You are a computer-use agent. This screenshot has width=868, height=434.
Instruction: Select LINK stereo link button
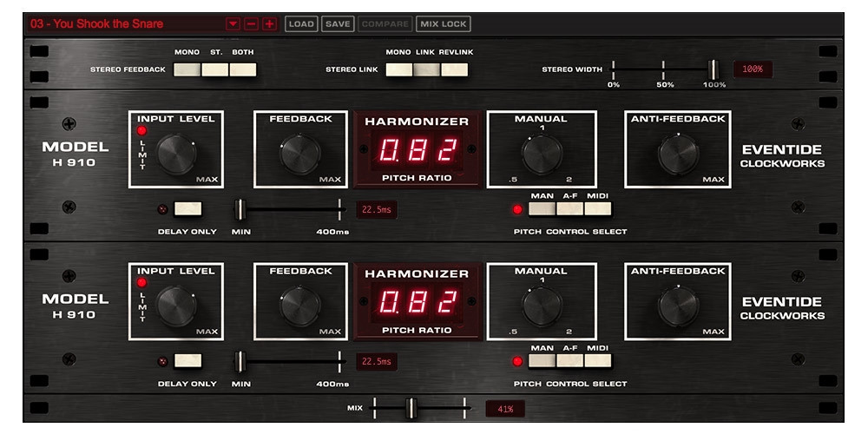click(x=427, y=69)
